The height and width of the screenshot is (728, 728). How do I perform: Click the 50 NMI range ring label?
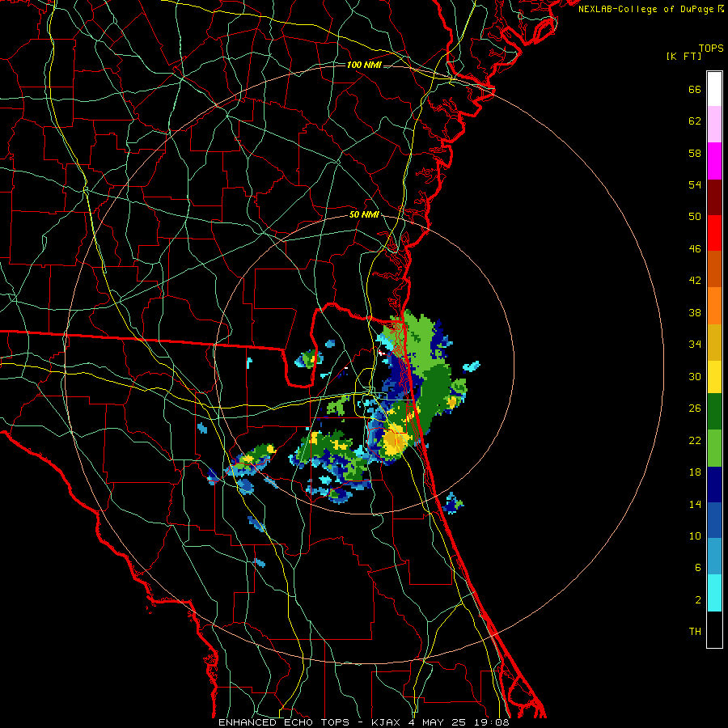pyautogui.click(x=364, y=214)
